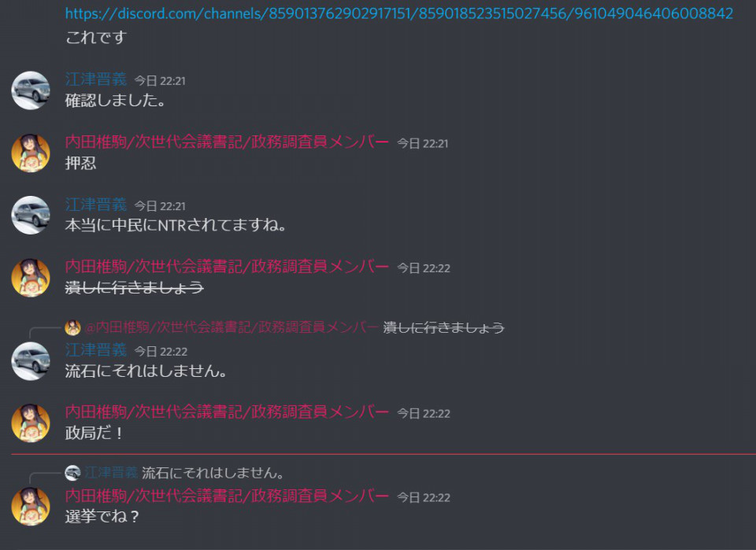This screenshot has height=550, width=756.
Task: Open the discord.com channels hyperlink
Action: pyautogui.click(x=398, y=13)
